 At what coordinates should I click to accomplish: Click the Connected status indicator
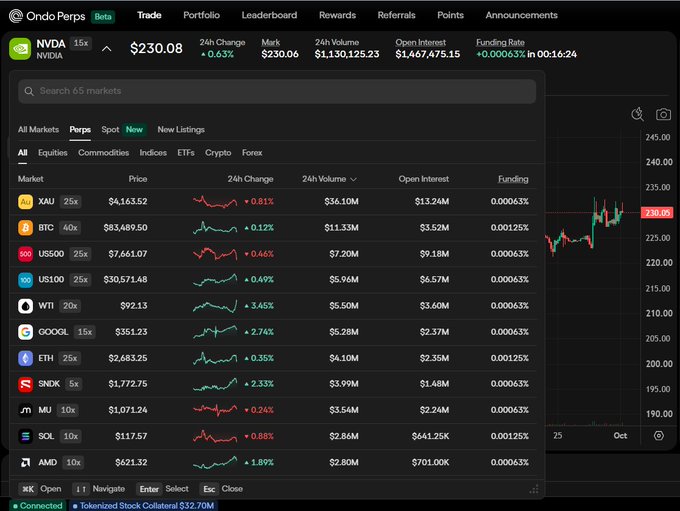(x=38, y=506)
